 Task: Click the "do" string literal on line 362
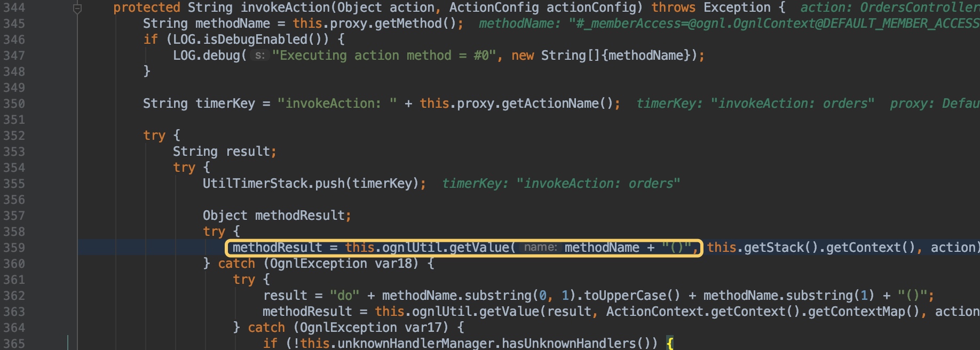pos(344,296)
